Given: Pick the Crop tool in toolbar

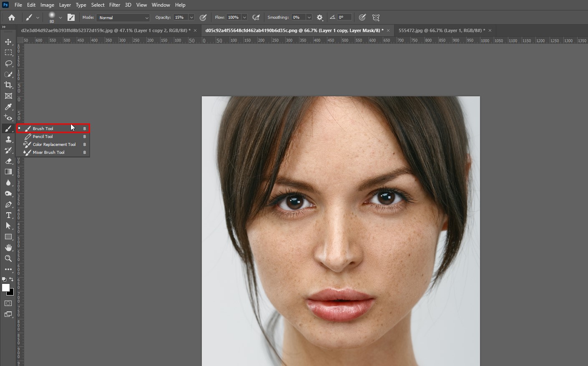Looking at the screenshot, I should pos(8,85).
